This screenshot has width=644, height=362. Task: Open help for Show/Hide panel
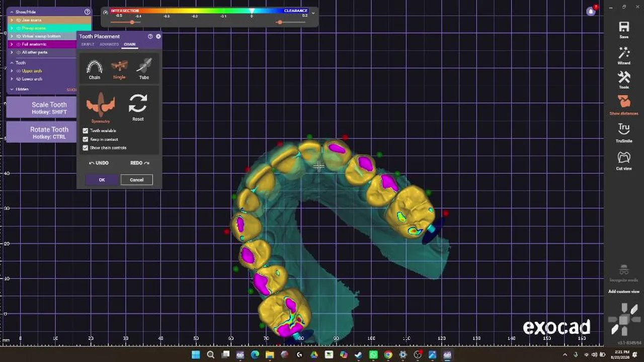click(87, 12)
